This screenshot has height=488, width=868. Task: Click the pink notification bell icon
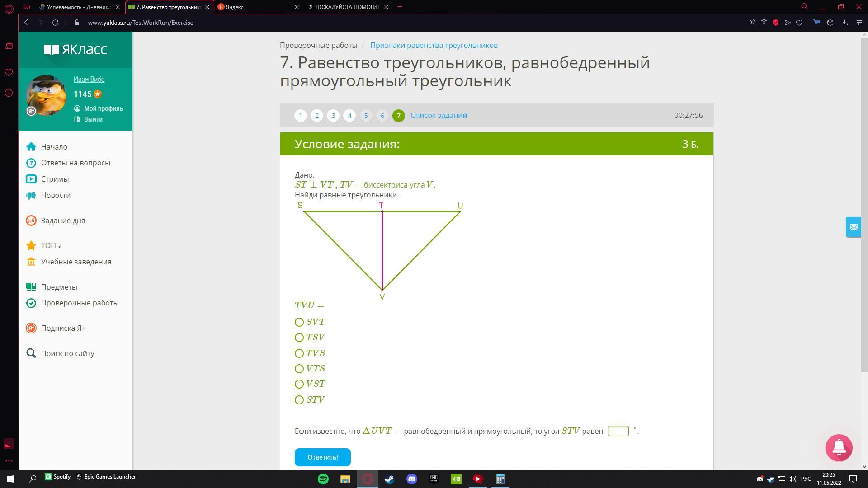[839, 448]
